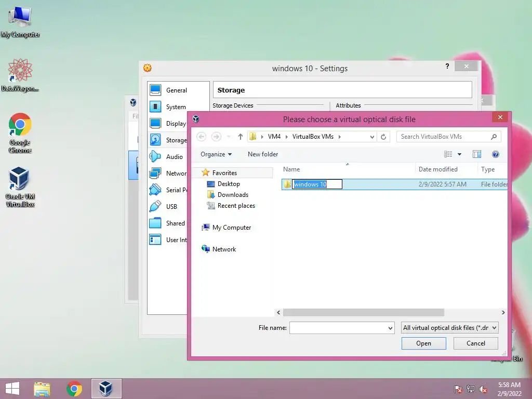The width and height of the screenshot is (532, 399).
Task: Click the scroll left arrow
Action: click(x=278, y=312)
